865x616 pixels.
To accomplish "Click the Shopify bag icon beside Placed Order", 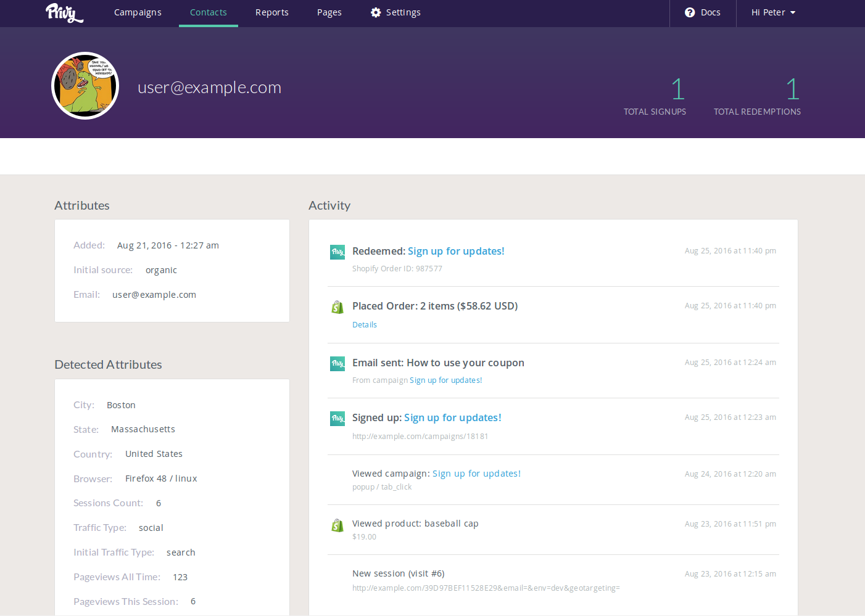I will click(337, 307).
